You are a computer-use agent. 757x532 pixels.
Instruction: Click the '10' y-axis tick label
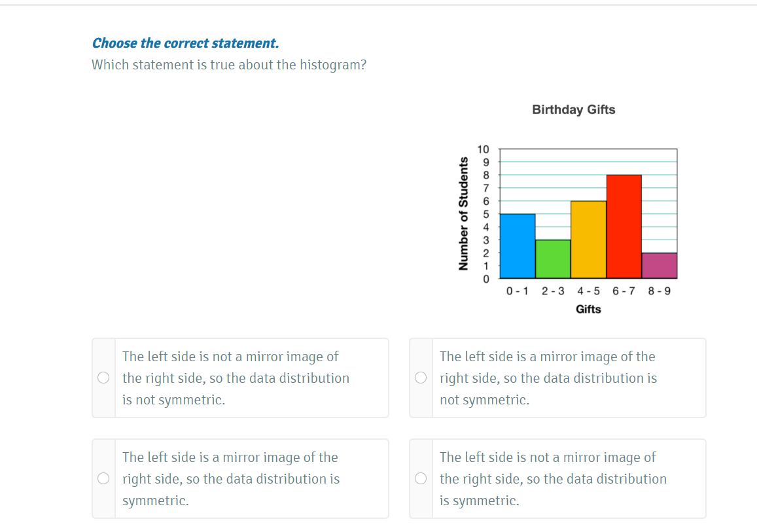coord(484,149)
